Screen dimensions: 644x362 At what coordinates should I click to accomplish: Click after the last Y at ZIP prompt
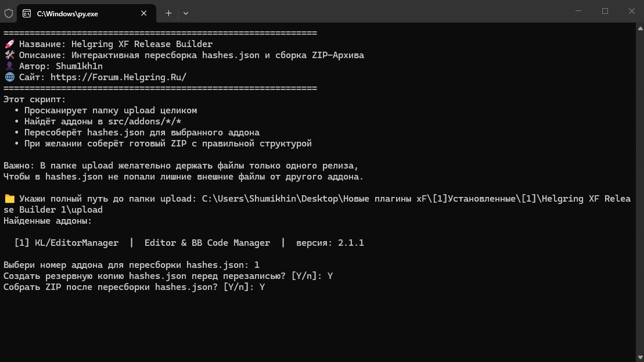click(x=267, y=287)
